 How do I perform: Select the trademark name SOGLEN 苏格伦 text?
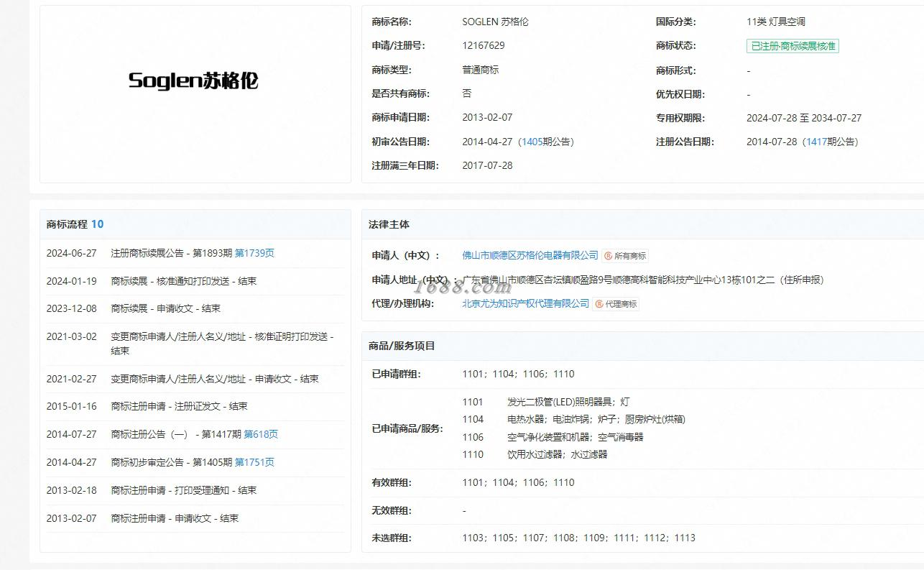[495, 22]
